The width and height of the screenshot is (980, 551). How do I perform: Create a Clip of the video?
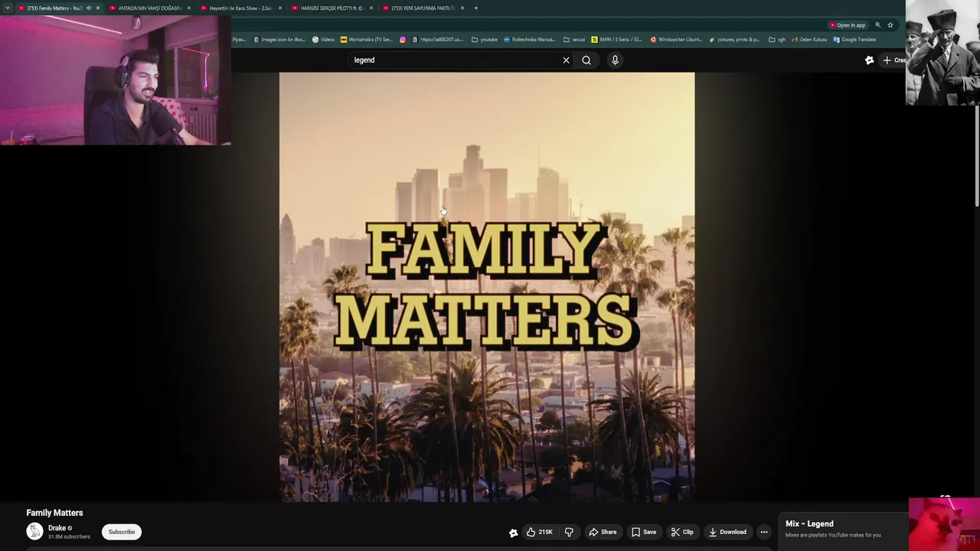pos(681,532)
